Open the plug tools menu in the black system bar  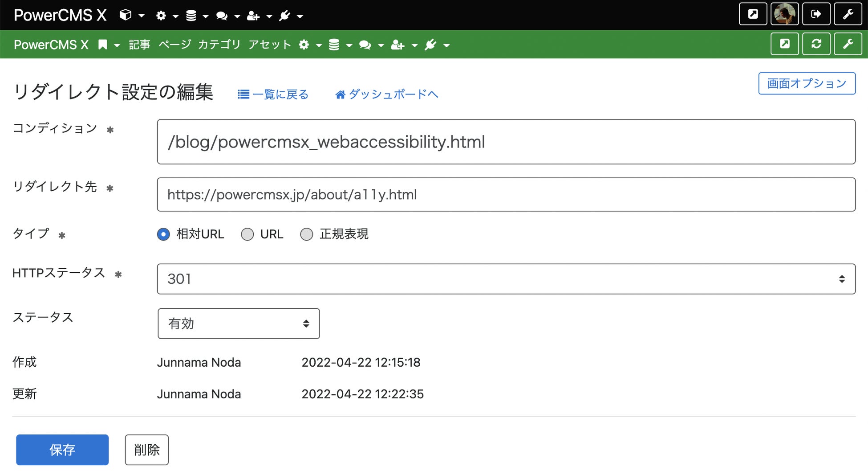click(291, 16)
